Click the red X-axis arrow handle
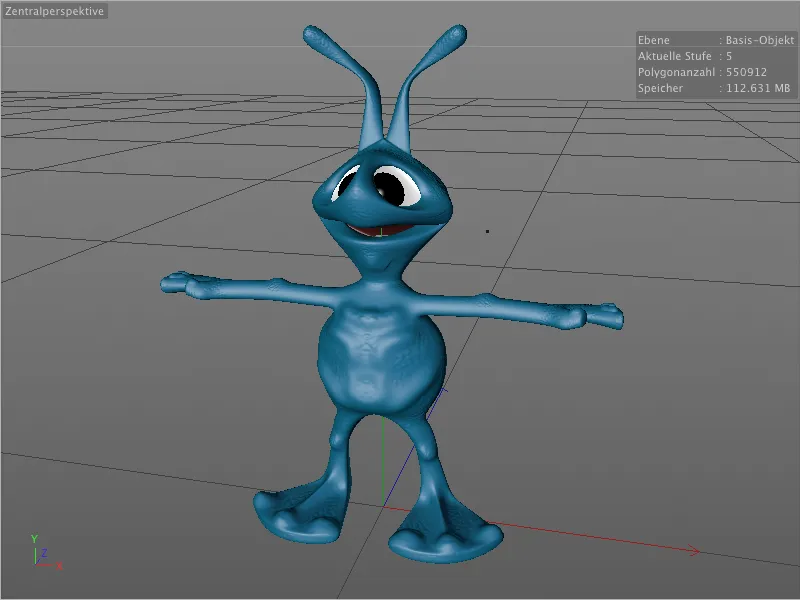The height and width of the screenshot is (600, 800). (x=693, y=550)
